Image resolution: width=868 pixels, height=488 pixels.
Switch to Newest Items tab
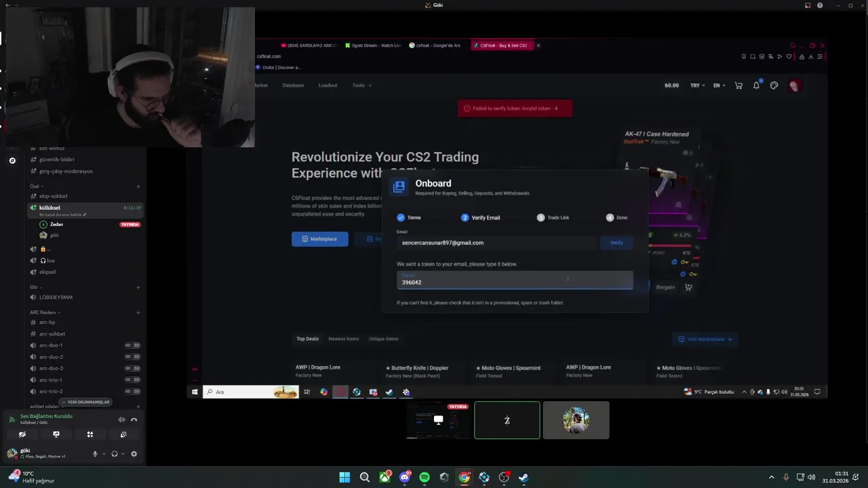344,339
